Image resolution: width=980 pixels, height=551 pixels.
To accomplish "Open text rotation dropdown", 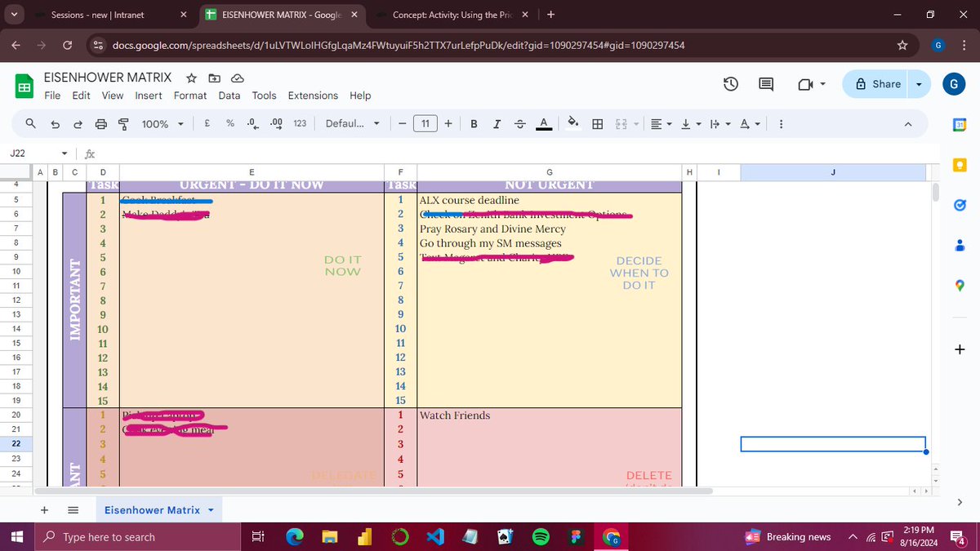I will coord(749,124).
